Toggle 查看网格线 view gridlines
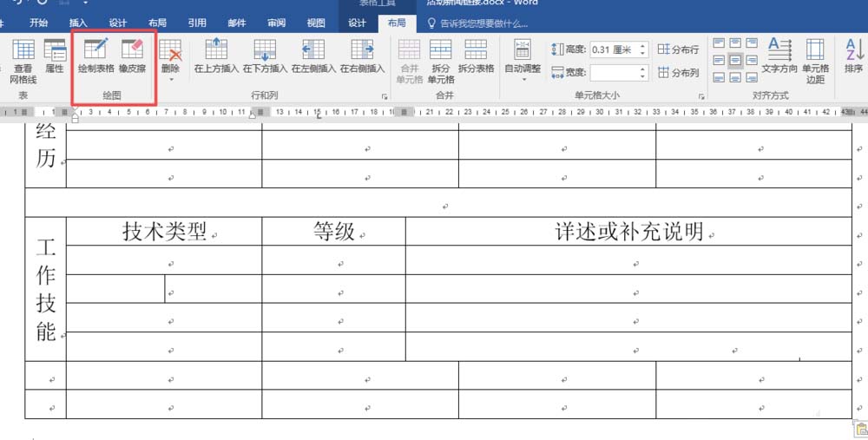The image size is (868, 440). point(23,61)
